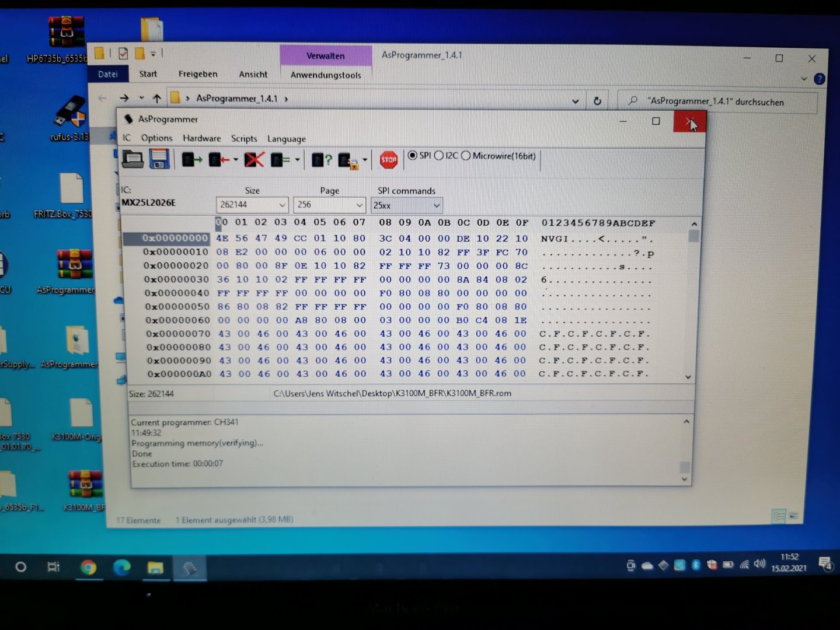Open the Explorer quick access toolbar customize arrow
The width and height of the screenshot is (840, 630).
(153, 54)
